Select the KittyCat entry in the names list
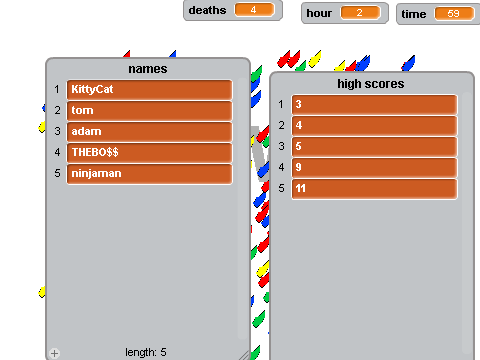Screen dimensions: 480x360 click(x=149, y=90)
